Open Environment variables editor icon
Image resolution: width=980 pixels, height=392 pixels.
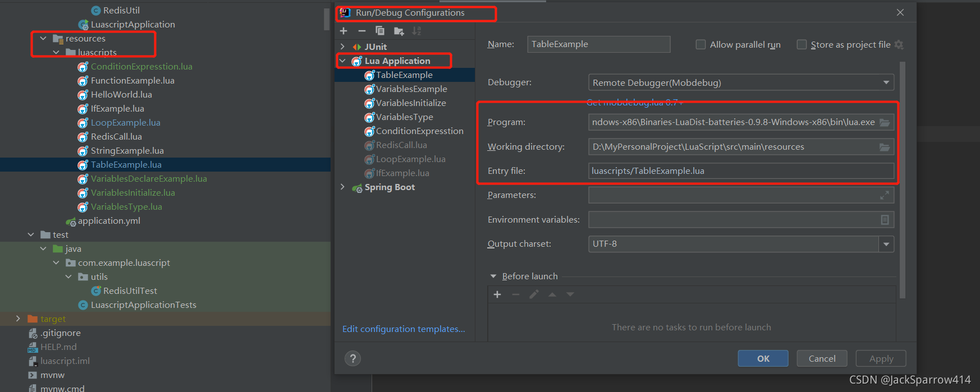[x=885, y=220]
